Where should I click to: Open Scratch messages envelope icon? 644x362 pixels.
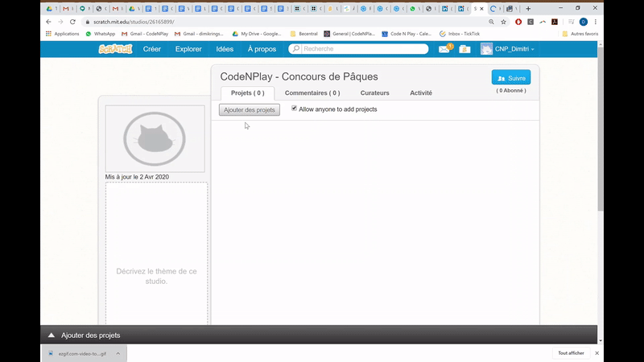[445, 49]
